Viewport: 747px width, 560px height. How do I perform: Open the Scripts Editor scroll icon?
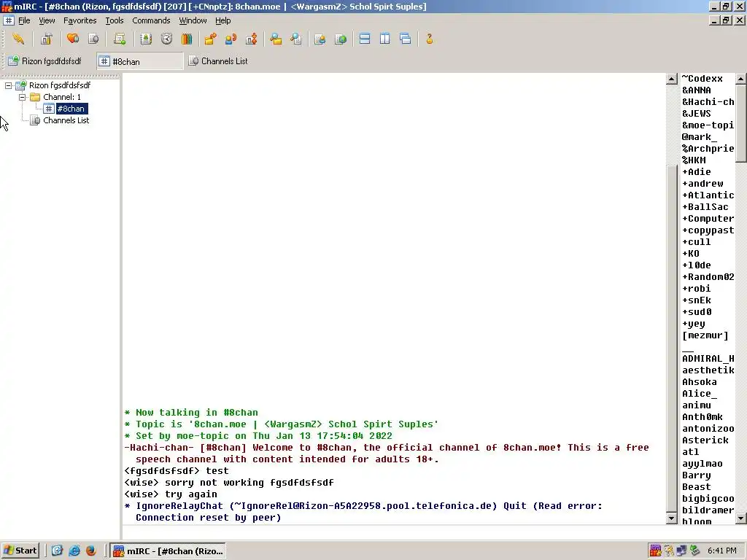[x=120, y=39]
